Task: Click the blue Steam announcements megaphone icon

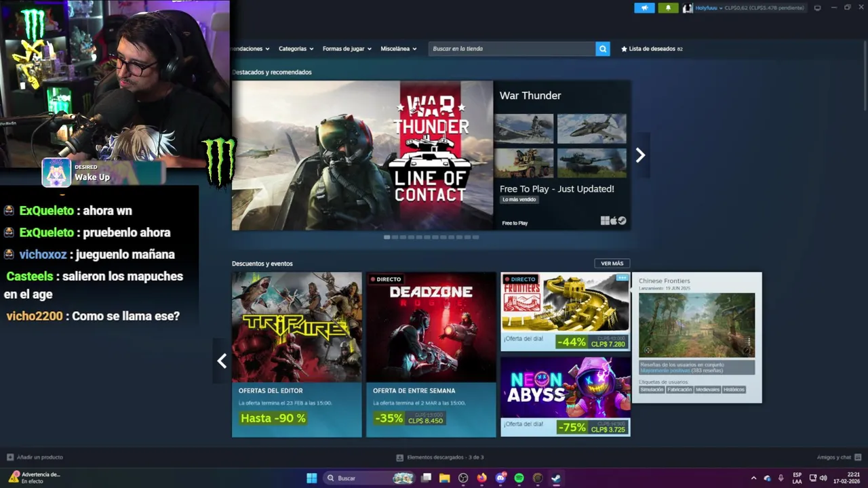Action: tap(644, 8)
